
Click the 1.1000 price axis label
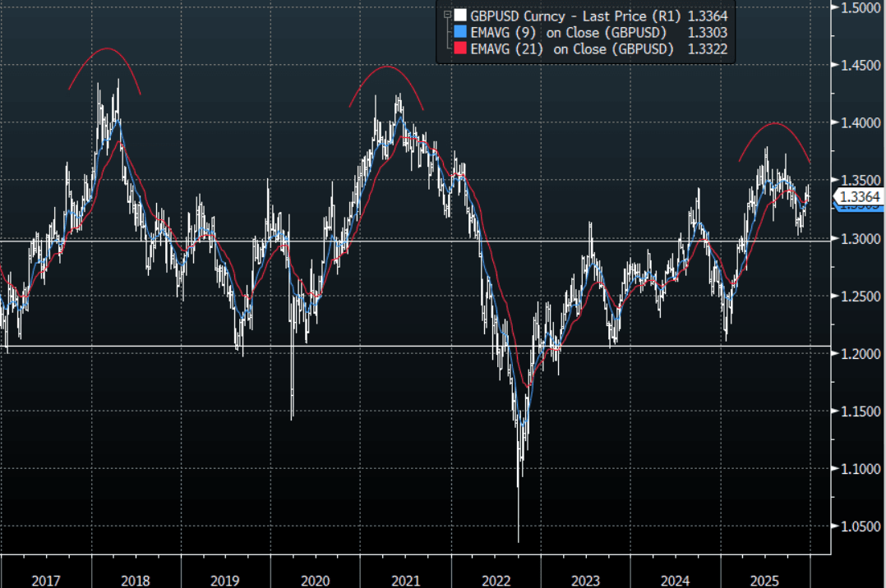coord(861,469)
